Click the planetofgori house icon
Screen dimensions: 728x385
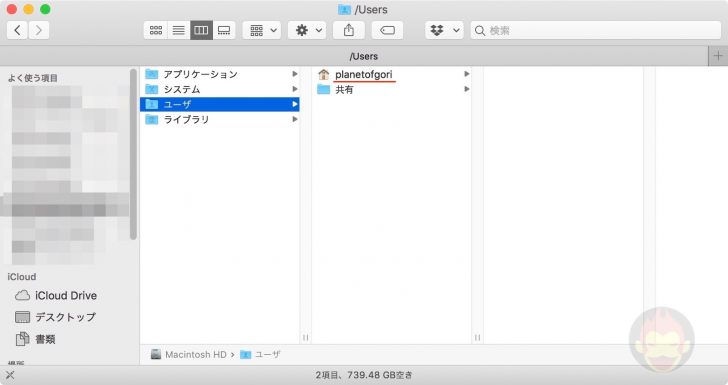pos(324,74)
